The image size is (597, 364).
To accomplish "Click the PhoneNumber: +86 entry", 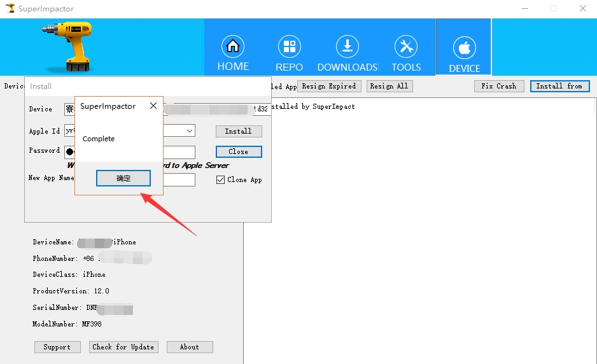I will point(92,258).
